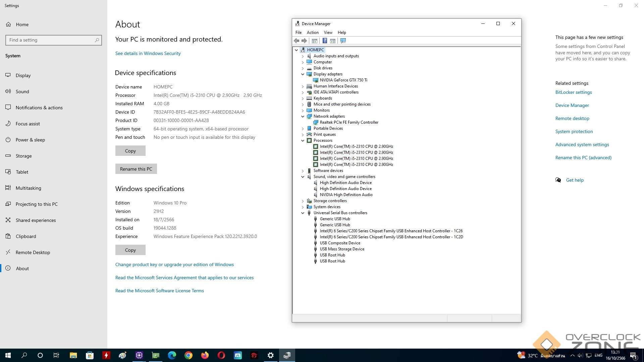The width and height of the screenshot is (644, 362).
Task: Click the Get help chat icon
Action: (x=558, y=180)
